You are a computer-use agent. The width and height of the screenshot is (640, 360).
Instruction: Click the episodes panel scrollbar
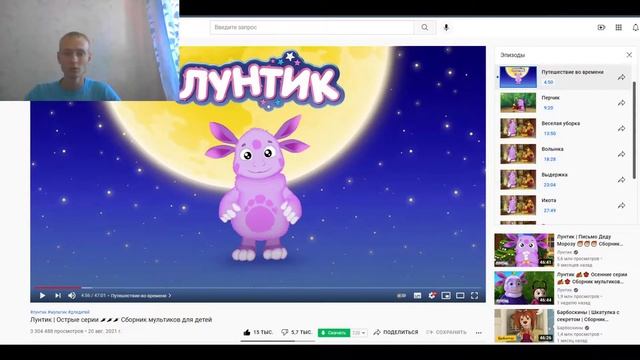[x=634, y=130]
